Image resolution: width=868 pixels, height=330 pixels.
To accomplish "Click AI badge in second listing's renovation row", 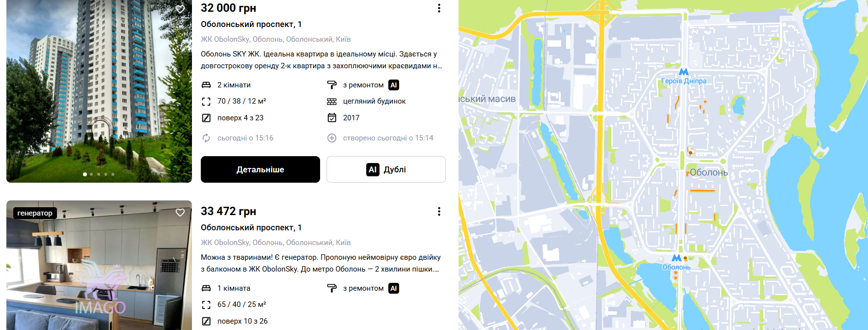I will 394,288.
